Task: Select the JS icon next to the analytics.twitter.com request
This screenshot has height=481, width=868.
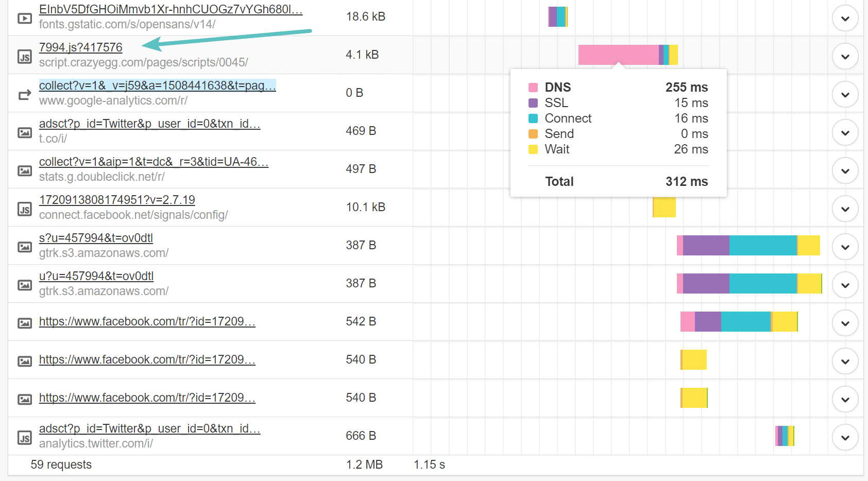Action: (24, 437)
